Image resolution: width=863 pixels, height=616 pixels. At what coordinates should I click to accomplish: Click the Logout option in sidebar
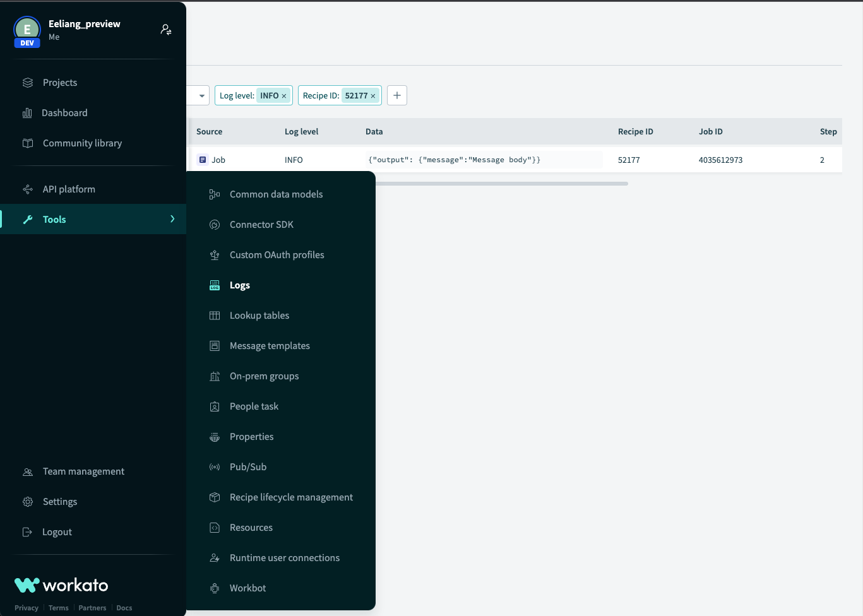tap(57, 532)
